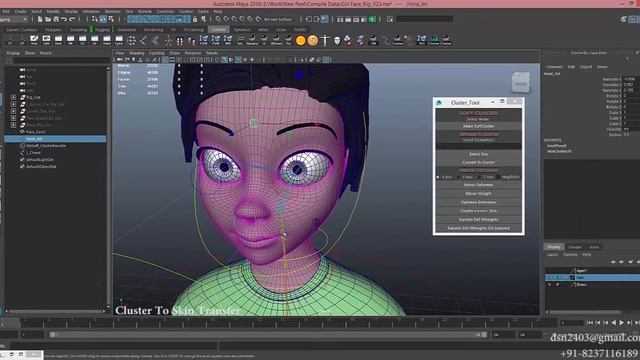Select the X Axis radio button
The height and width of the screenshot is (360, 640).
[x=438, y=177]
